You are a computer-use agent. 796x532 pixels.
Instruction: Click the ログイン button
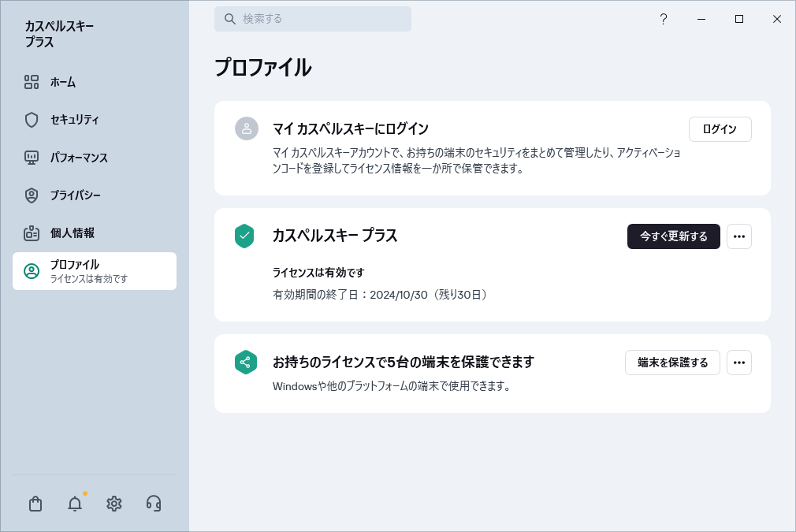coord(720,129)
